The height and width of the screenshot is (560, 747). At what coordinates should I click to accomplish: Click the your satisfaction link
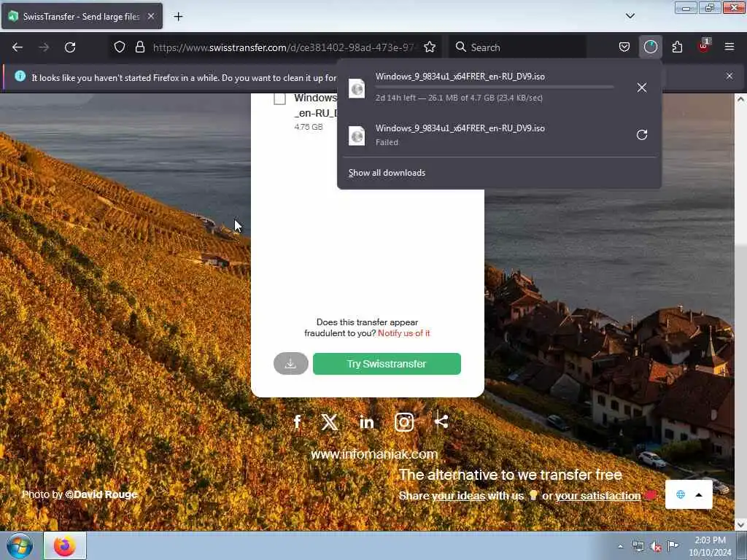pyautogui.click(x=598, y=496)
